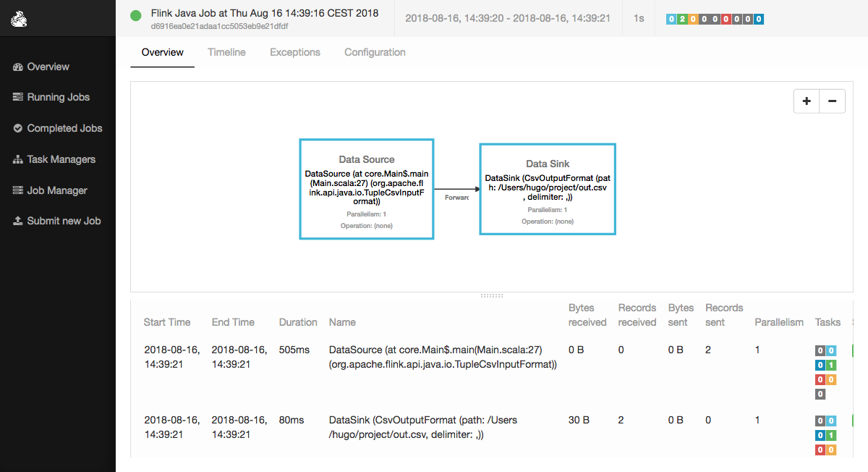Click the Overview dashboard icon in sidebar

click(18, 67)
